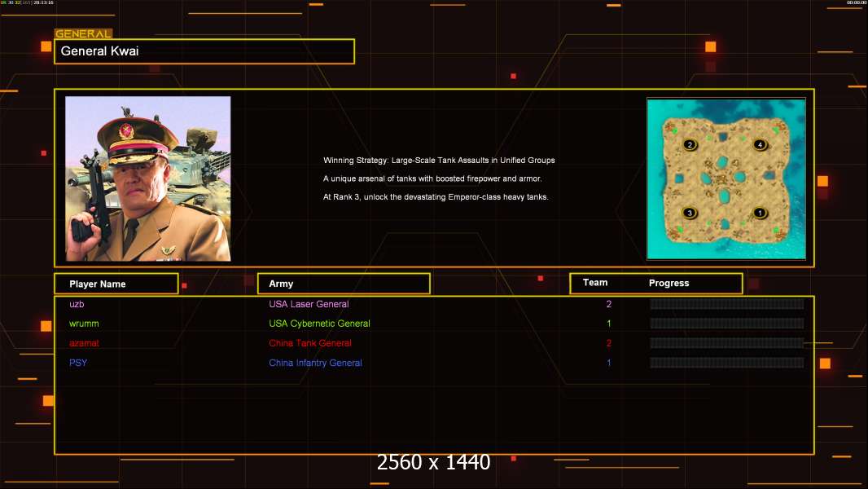This screenshot has width=868, height=489.
Task: Click the General Kwai name field
Action: [x=204, y=51]
